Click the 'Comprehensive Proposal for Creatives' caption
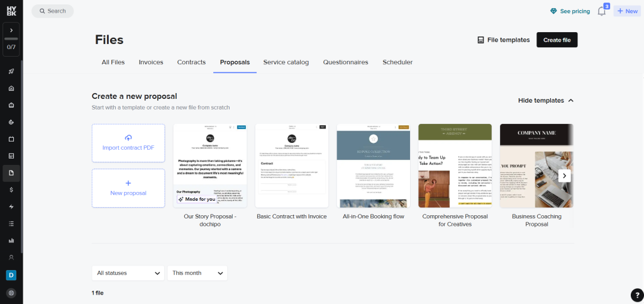 click(x=455, y=220)
